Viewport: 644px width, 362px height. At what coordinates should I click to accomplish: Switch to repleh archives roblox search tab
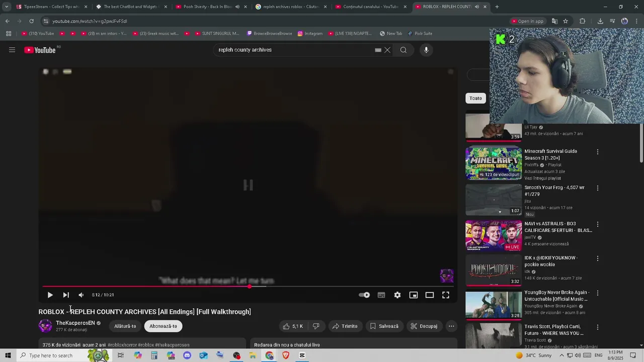tap(290, 7)
